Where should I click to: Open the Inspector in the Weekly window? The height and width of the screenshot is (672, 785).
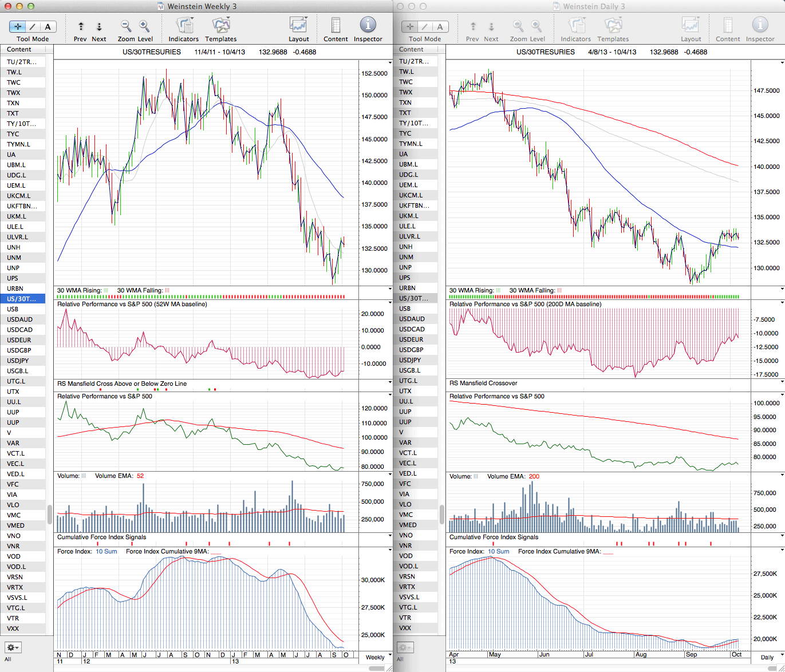pyautogui.click(x=368, y=26)
